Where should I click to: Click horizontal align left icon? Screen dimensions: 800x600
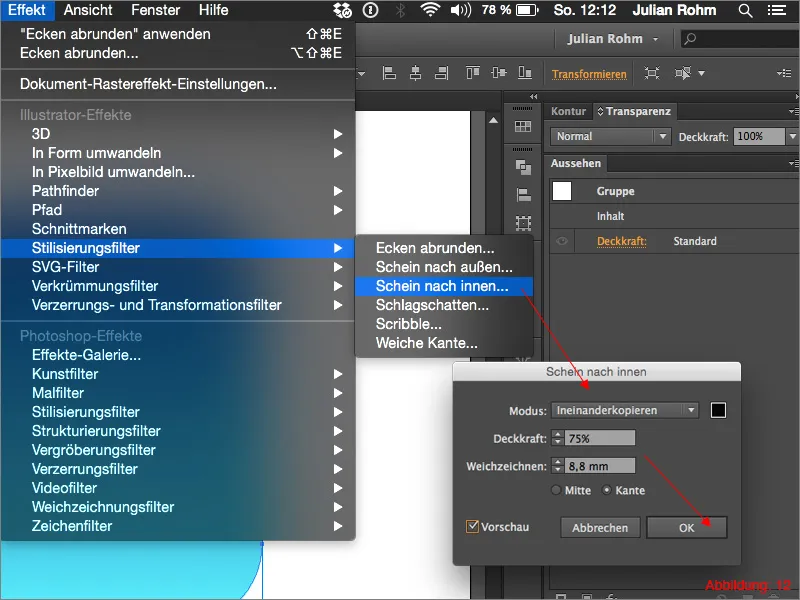coord(389,73)
